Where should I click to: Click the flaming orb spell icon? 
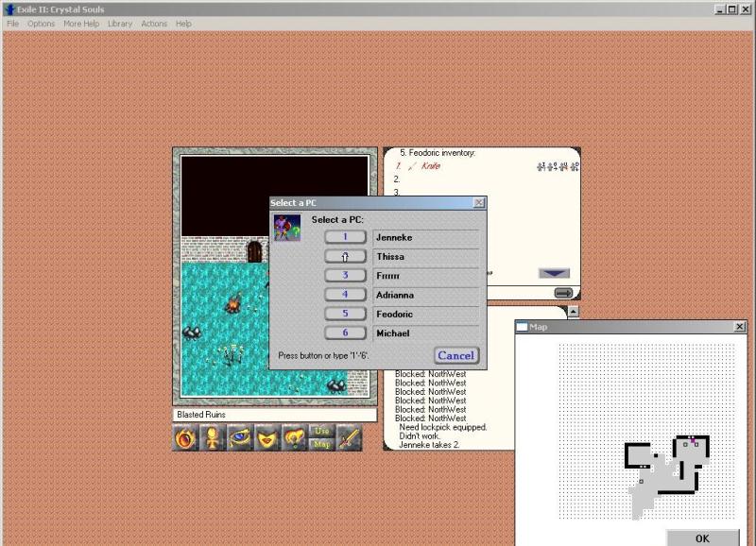point(186,438)
